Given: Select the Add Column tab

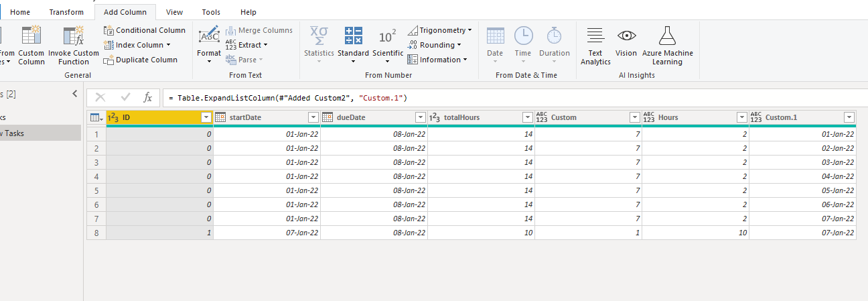Looking at the screenshot, I should 125,12.
